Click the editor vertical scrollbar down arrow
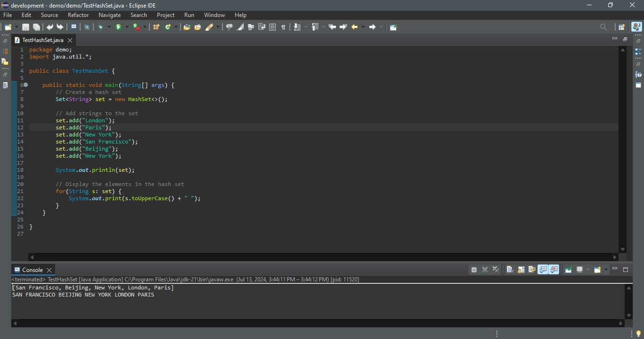The image size is (644, 339). [x=622, y=249]
